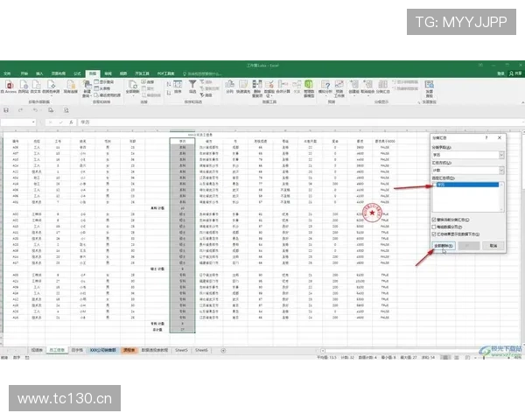Screen dimensions: 525x420
Task: Toggle the 学历 checkbox in the subtotal items list
Action: pos(437,185)
